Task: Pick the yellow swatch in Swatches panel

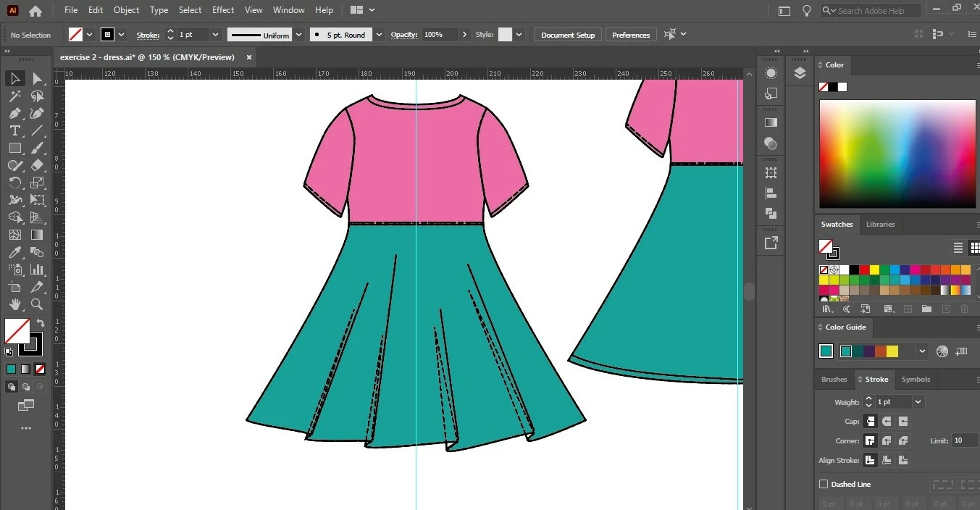Action: (874, 269)
